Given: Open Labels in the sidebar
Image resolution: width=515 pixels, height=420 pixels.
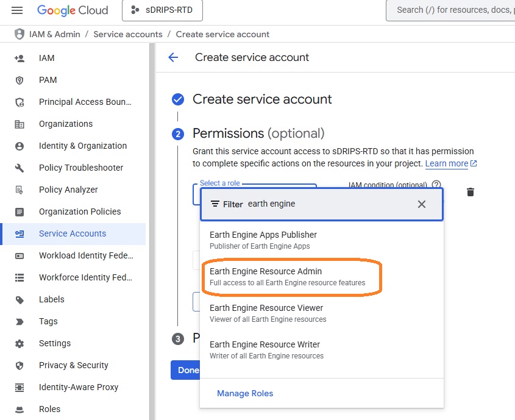Looking at the screenshot, I should click(x=52, y=299).
